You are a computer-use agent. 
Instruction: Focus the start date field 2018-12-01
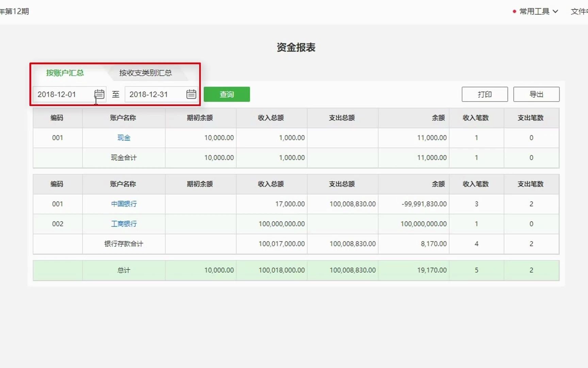coord(69,94)
